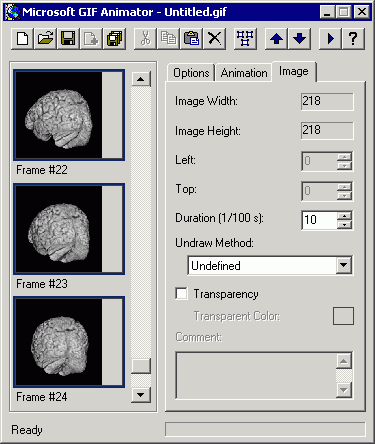Click the Image Height field
The image size is (375, 444).
[327, 130]
